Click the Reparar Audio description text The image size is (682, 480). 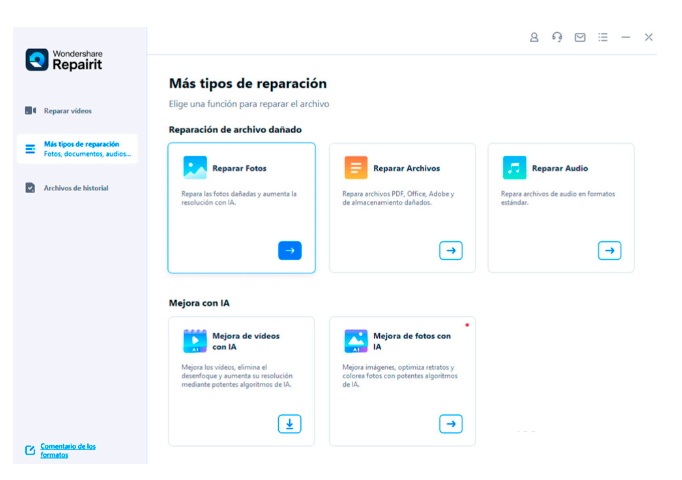[558, 198]
